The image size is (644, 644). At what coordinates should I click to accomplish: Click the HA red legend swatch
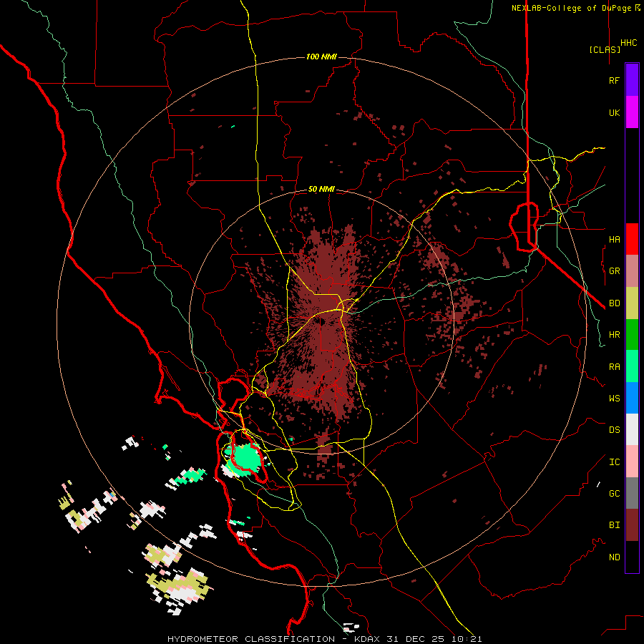(632, 239)
